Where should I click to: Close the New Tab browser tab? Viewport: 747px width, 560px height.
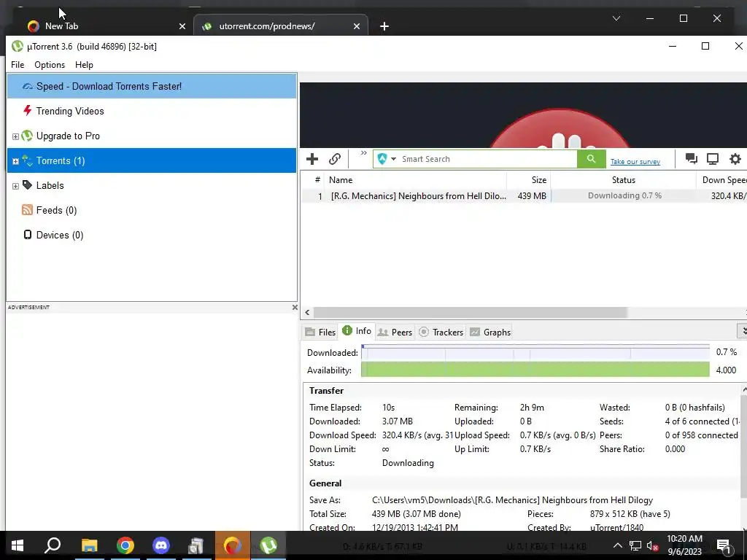click(182, 27)
